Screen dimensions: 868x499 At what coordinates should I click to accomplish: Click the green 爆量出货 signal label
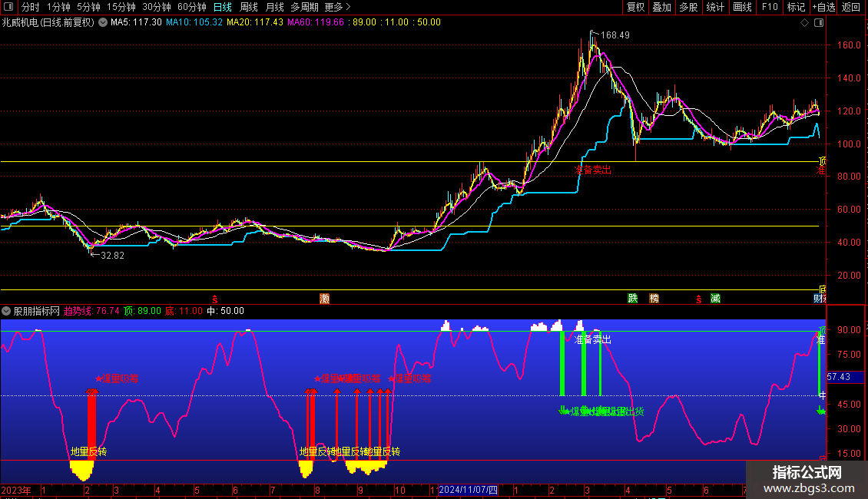click(x=625, y=411)
